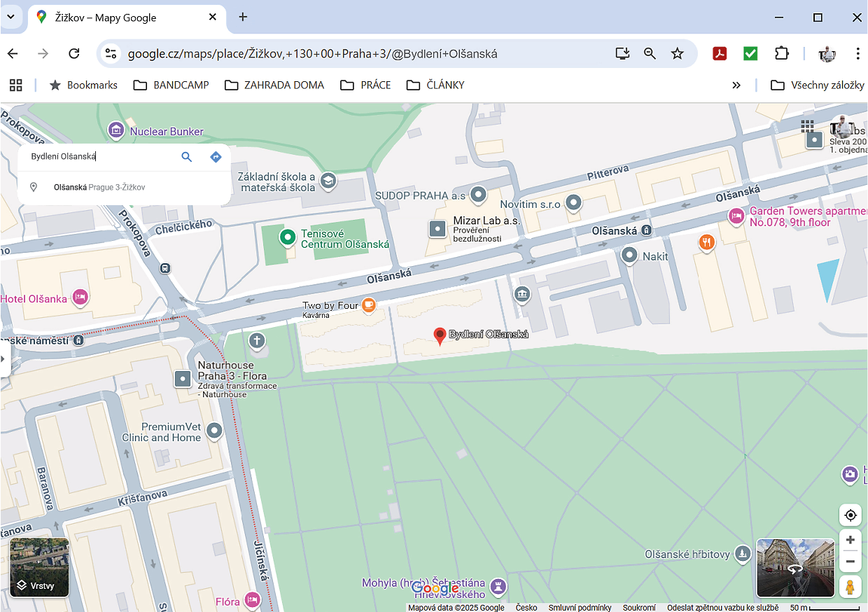Select the Novitim s.r.o marker

574,203
